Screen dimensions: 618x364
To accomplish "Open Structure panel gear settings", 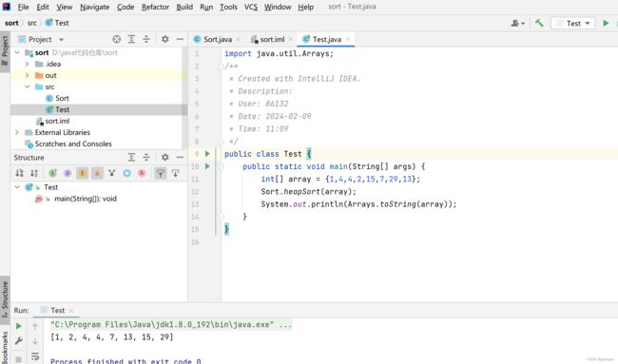I will tap(165, 157).
